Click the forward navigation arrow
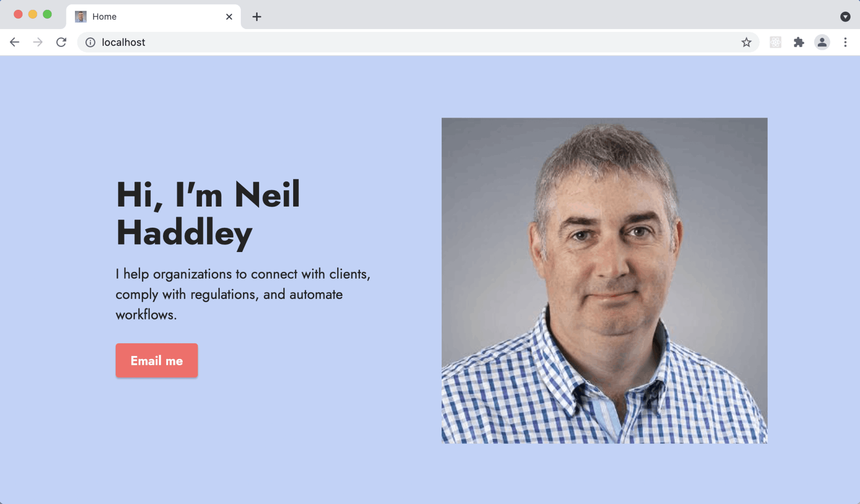Screen dimensions: 860x504 click(x=38, y=42)
